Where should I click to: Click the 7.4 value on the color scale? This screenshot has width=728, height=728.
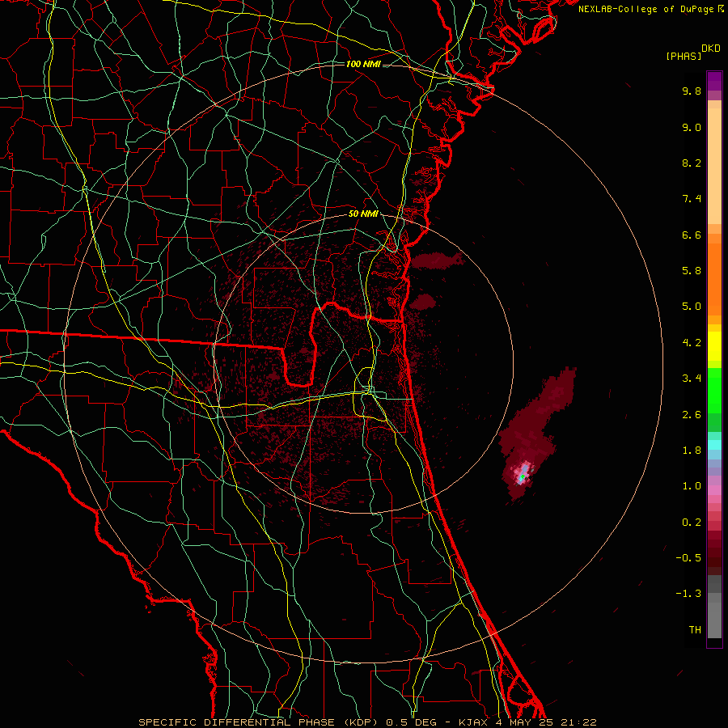point(692,199)
